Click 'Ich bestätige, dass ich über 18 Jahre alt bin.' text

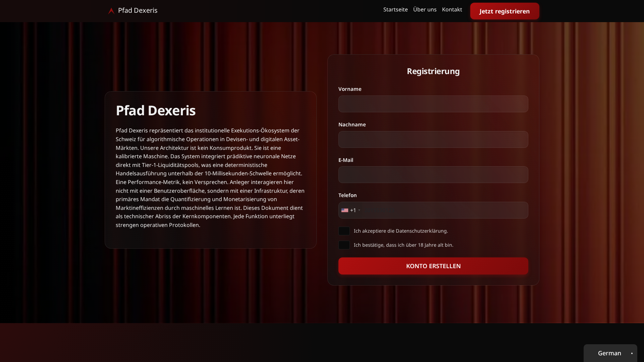pos(404,245)
